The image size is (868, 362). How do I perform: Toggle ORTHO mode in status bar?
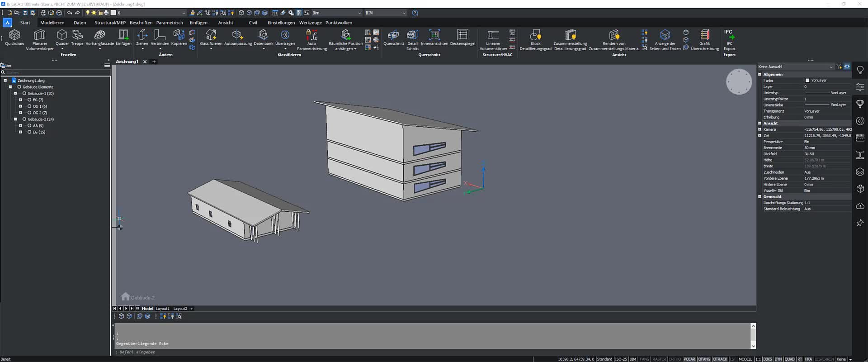point(675,359)
